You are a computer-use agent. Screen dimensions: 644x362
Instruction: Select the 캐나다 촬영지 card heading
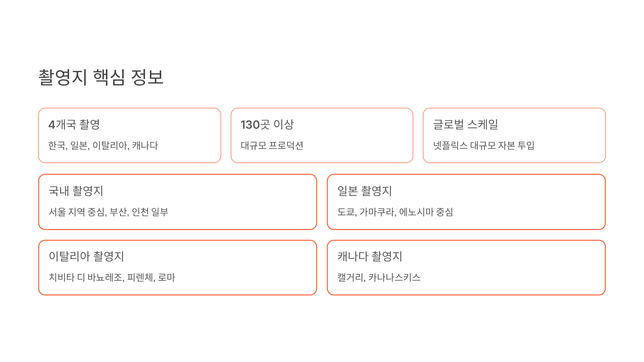(370, 256)
